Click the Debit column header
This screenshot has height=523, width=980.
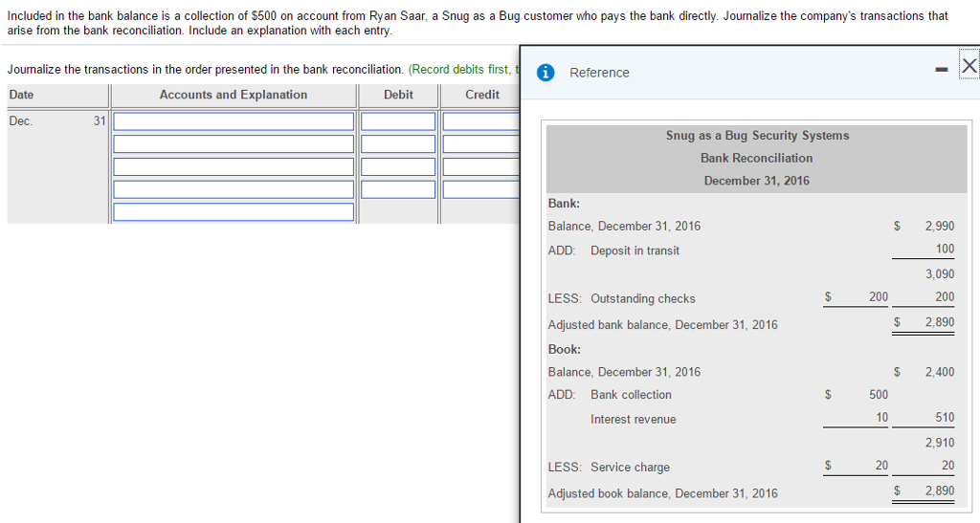pyautogui.click(x=398, y=95)
